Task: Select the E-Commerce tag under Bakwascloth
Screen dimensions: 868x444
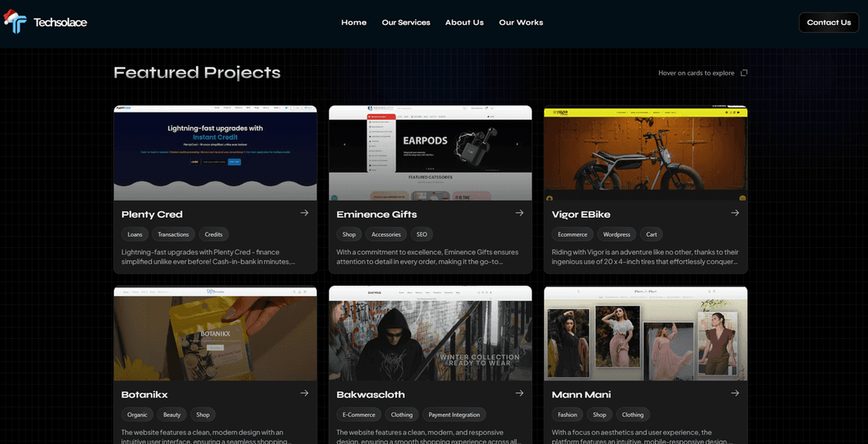Action: [x=358, y=415]
